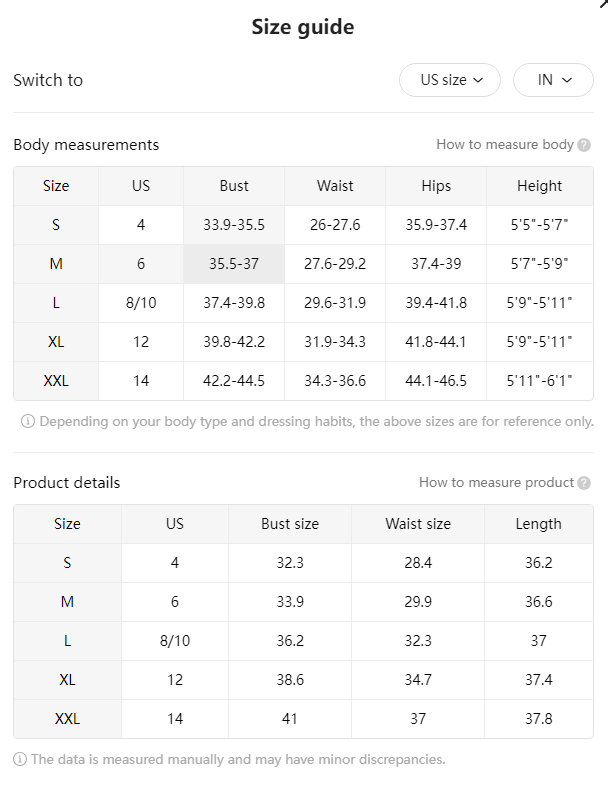Screen dimensions: 608x791
Task: Click the Length column header in product details
Action: [539, 524]
